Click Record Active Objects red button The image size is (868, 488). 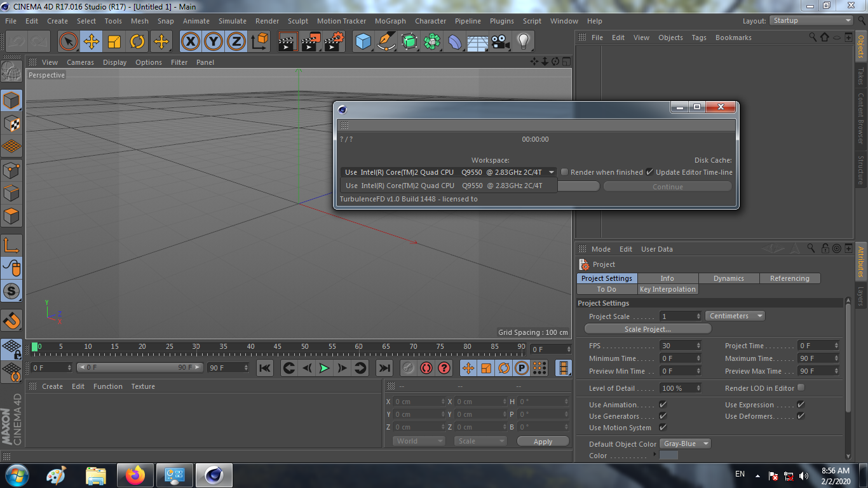[408, 368]
